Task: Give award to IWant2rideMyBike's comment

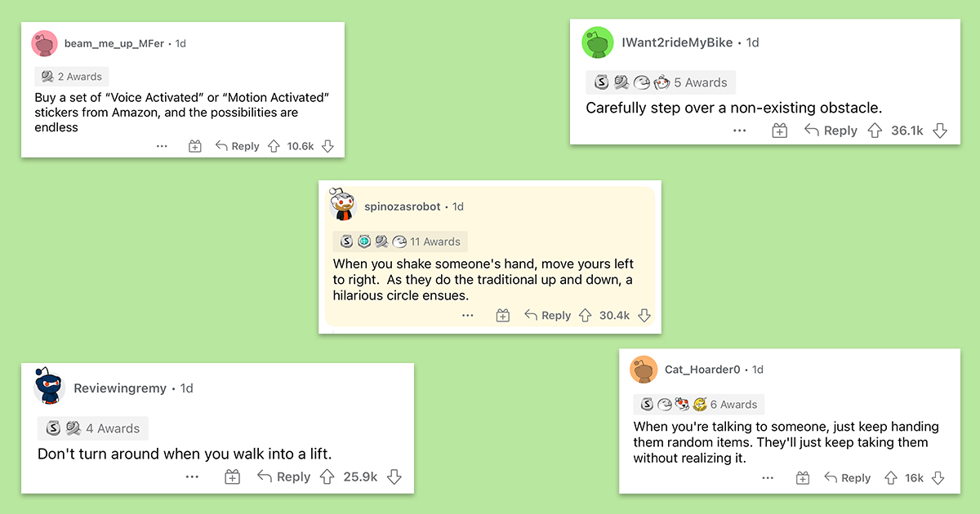Action: tap(780, 131)
